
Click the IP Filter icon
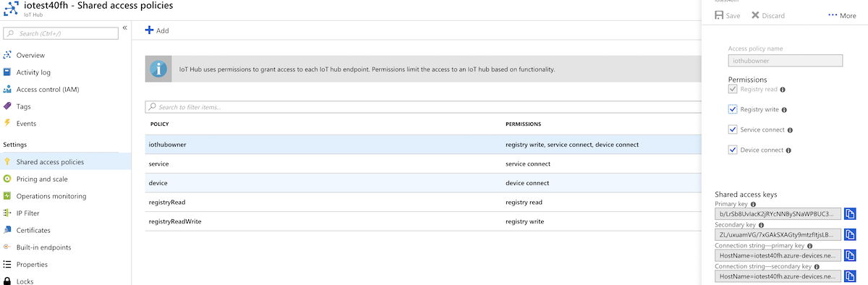[7, 213]
